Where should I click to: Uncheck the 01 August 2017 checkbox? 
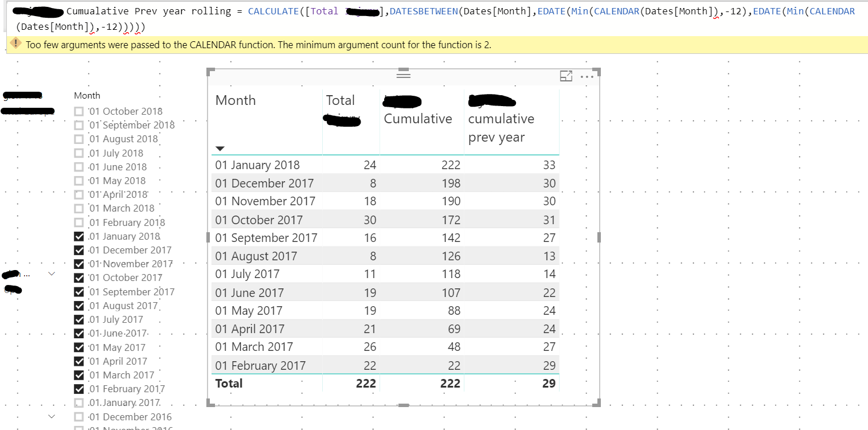click(79, 306)
